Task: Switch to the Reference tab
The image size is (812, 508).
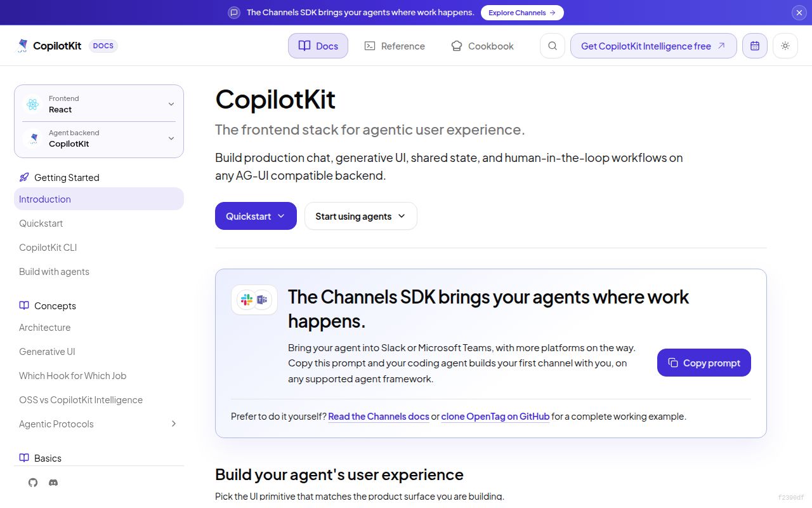Action: [395, 46]
